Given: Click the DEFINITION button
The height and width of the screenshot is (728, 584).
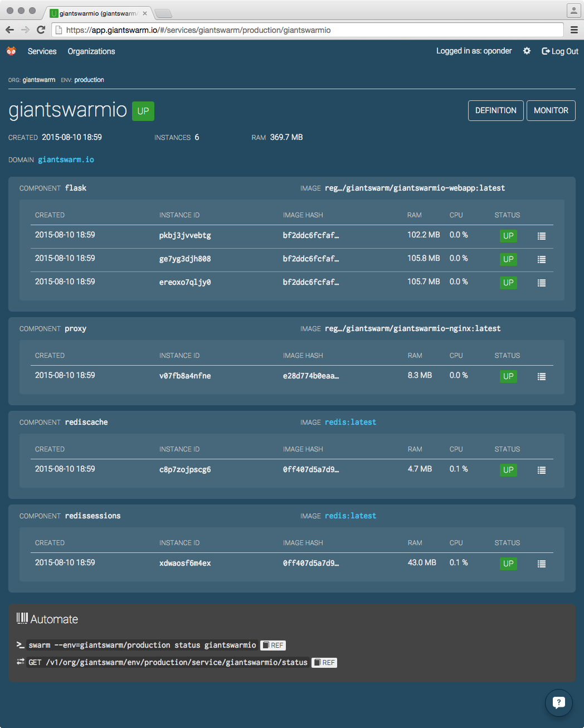Looking at the screenshot, I should click(x=496, y=110).
